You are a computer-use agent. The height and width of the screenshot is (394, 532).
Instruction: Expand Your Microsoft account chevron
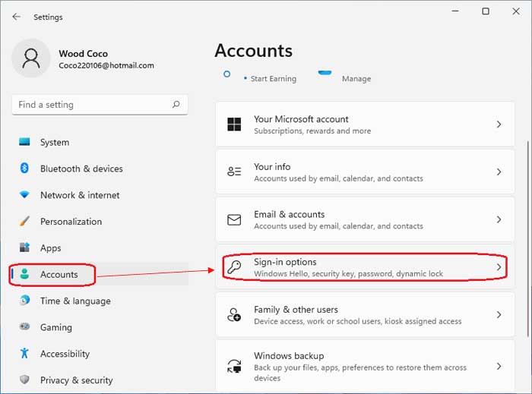(x=499, y=125)
